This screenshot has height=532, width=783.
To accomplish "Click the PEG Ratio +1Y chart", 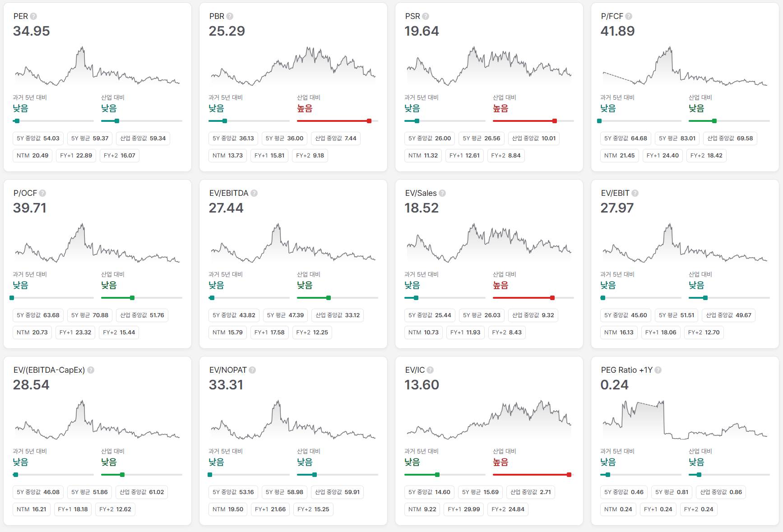I will (685, 420).
